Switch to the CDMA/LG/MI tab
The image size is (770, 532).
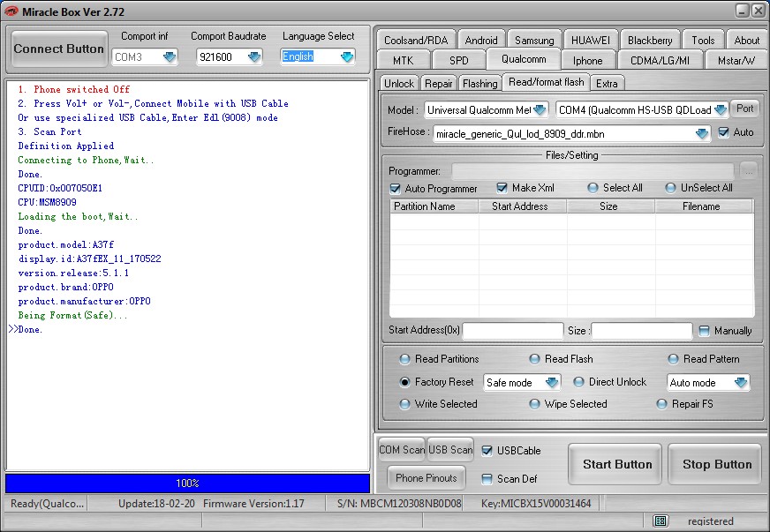(x=660, y=60)
